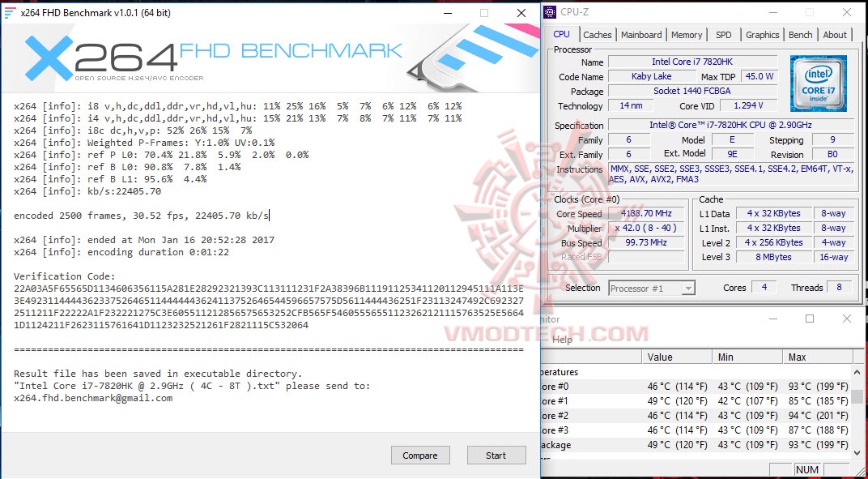This screenshot has height=479, width=868.
Task: Click the Threads count value 8
Action: click(x=839, y=287)
